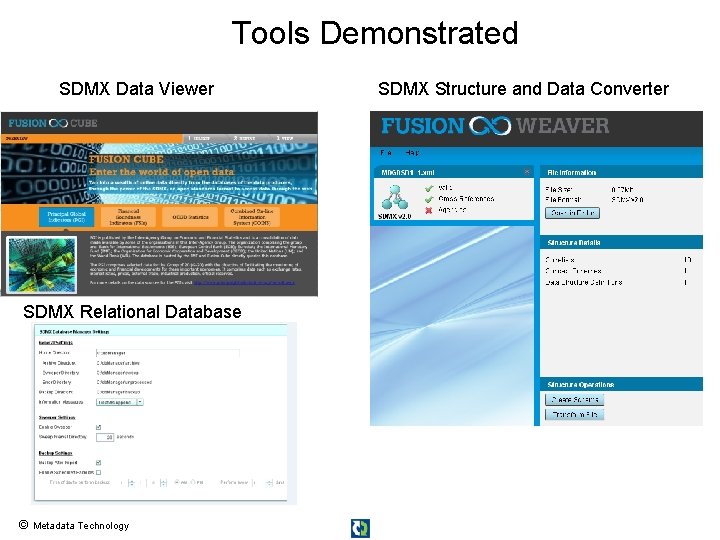Select Financial Soundness Indicators dataset
Image resolution: width=720 pixels, height=540 pixels.
coord(128,217)
